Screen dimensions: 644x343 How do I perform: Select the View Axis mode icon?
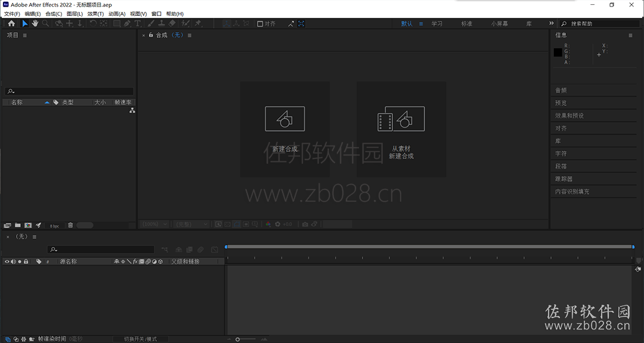(x=246, y=23)
